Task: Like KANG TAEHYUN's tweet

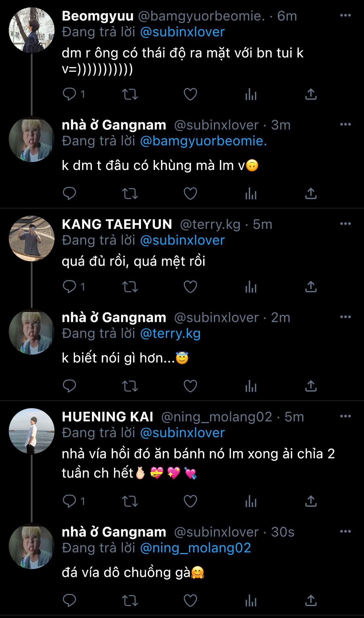Action: [x=190, y=287]
